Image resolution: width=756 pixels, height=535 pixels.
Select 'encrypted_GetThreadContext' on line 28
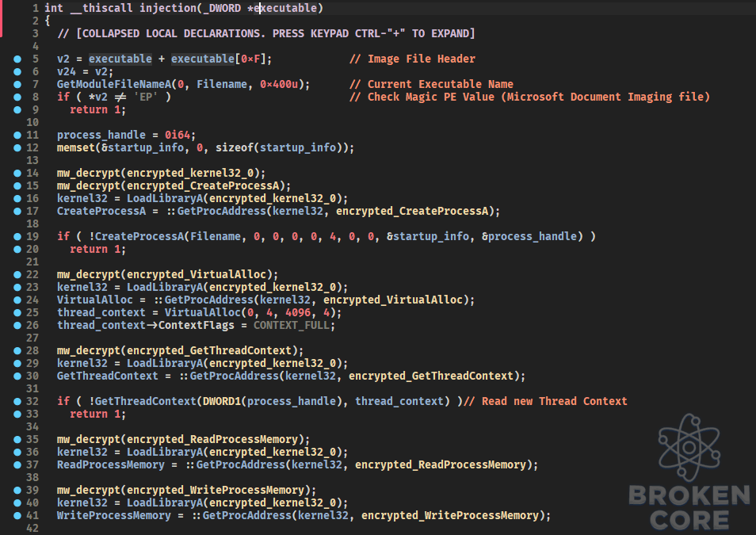pyautogui.click(x=209, y=350)
